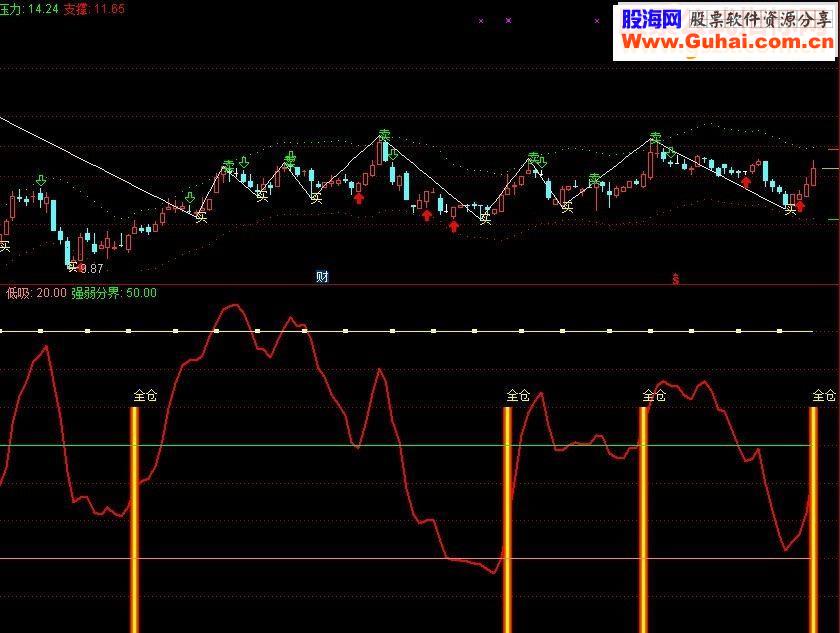Click the rightmost purple x marker at top
The image size is (840, 633).
coord(597,21)
